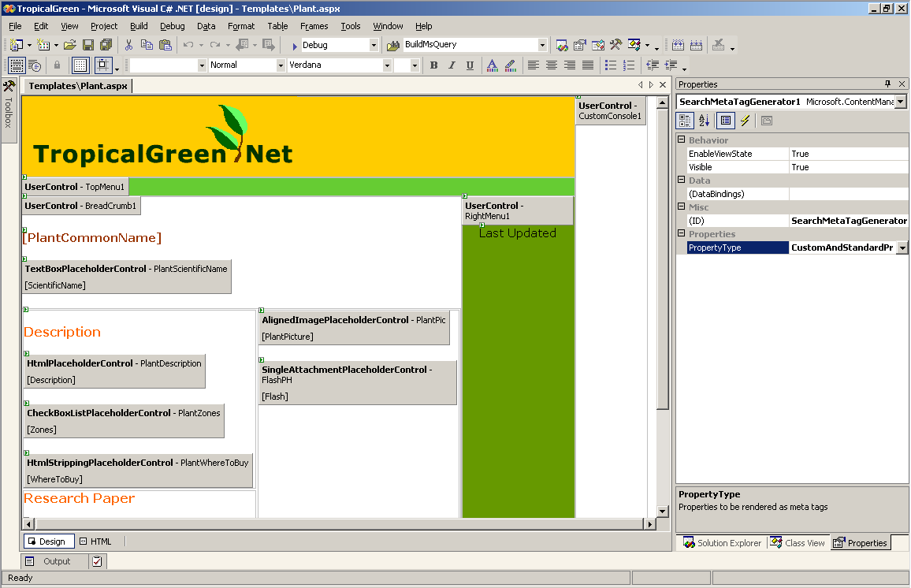Center-align the text
This screenshot has width=911, height=588.
552,65
